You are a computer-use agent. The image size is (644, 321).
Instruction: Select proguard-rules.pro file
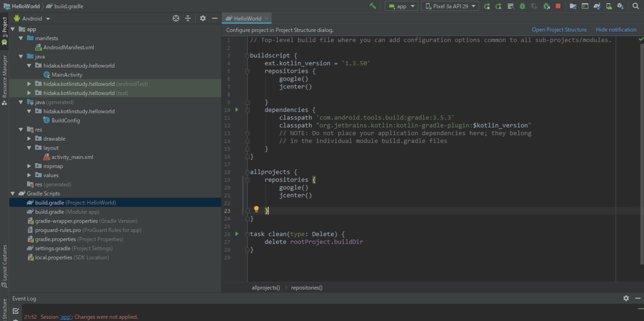pos(84,230)
